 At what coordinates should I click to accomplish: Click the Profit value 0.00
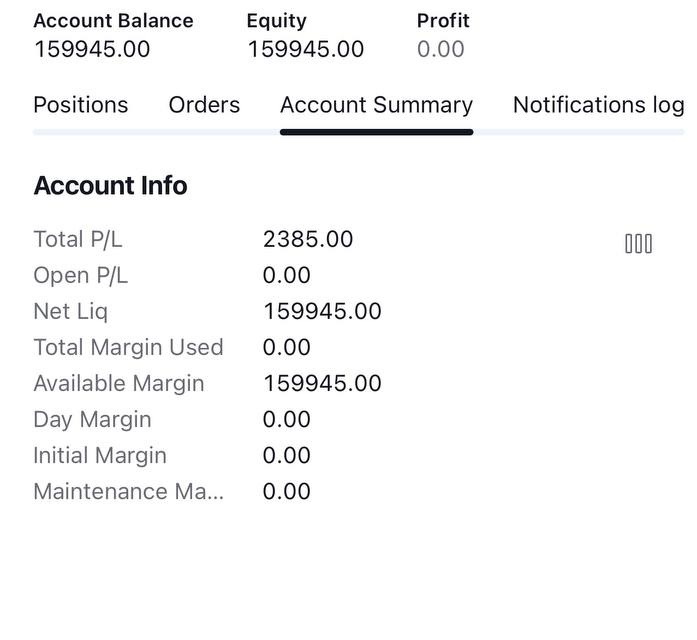tap(441, 49)
